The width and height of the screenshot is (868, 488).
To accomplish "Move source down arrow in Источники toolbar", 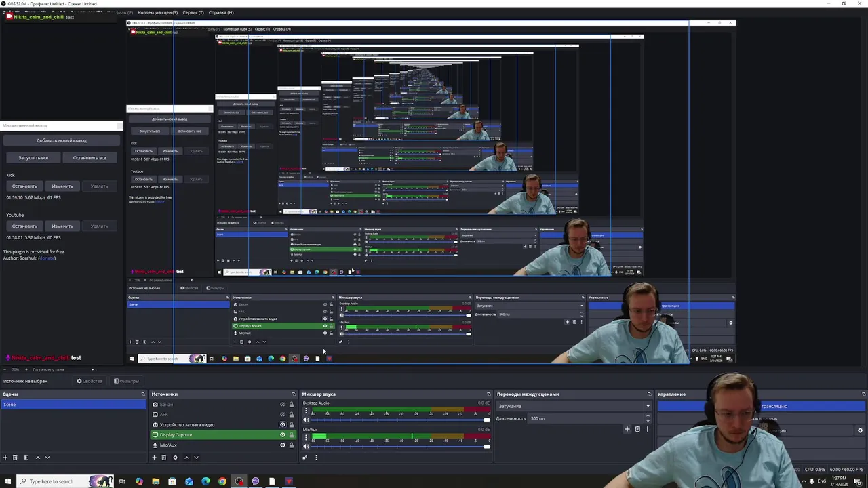I will click(x=196, y=457).
